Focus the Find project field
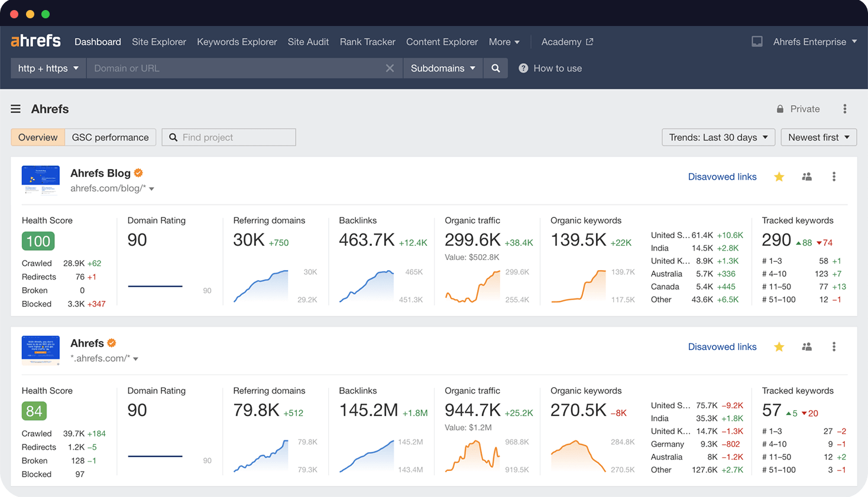 229,137
